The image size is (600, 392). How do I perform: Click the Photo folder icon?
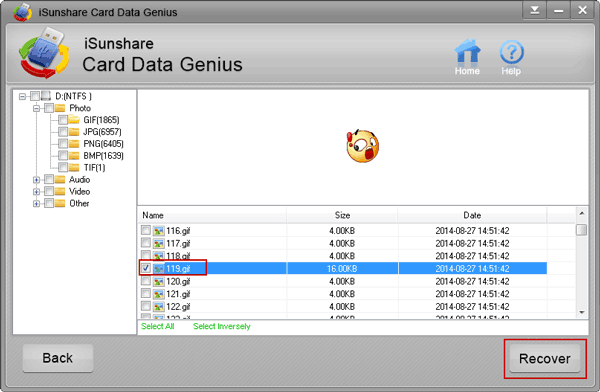(x=60, y=108)
